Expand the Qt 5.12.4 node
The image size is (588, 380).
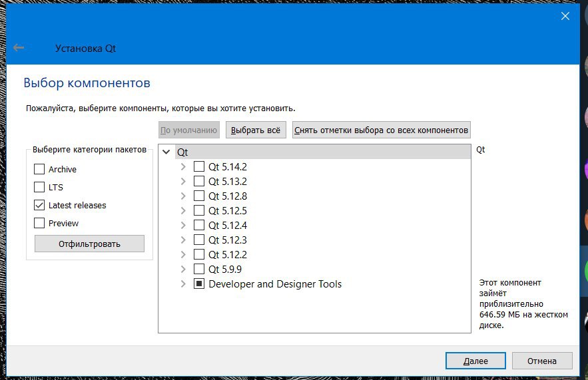tap(183, 225)
